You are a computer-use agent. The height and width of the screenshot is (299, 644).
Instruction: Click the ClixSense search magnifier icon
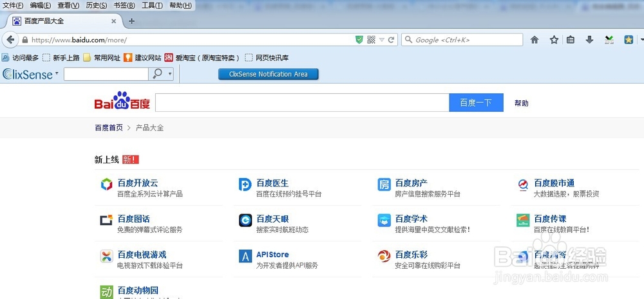point(158,74)
